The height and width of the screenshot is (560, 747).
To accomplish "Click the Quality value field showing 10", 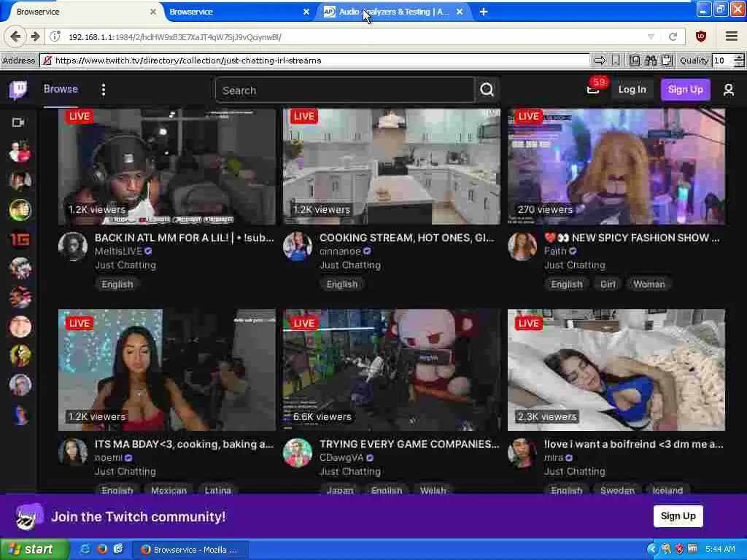I will tap(723, 61).
